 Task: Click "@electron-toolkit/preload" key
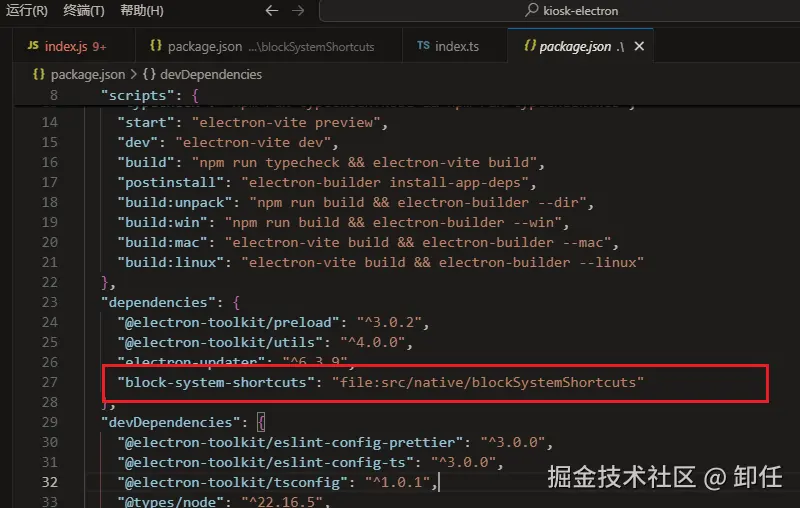[229, 322]
